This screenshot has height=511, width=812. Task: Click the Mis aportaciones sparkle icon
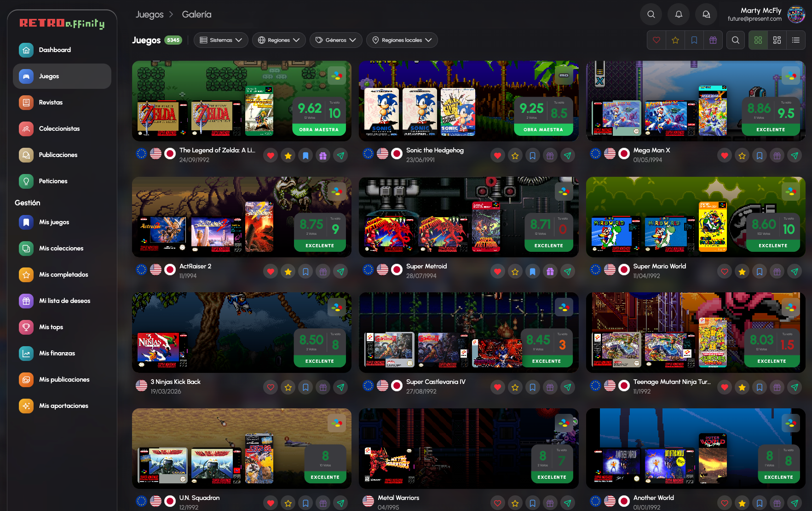[26, 406]
